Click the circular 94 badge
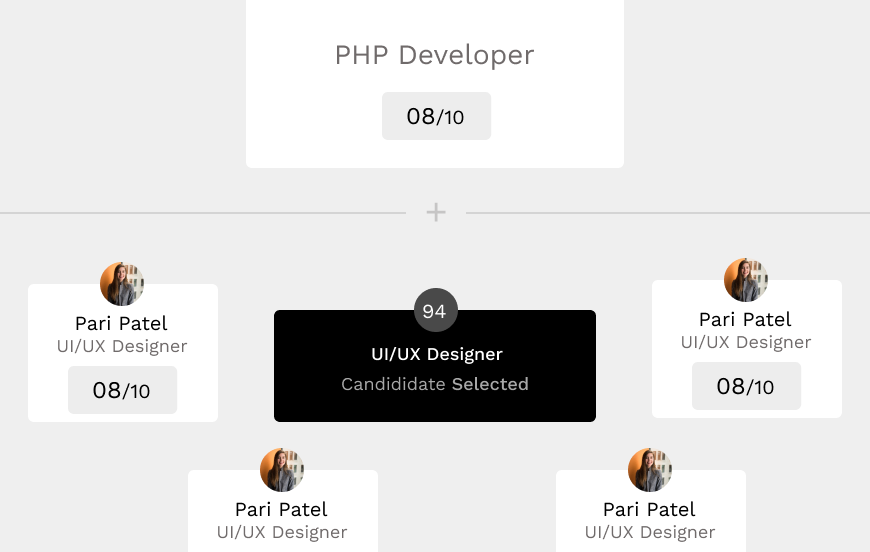Viewport: 870px width, 552px height. (435, 311)
